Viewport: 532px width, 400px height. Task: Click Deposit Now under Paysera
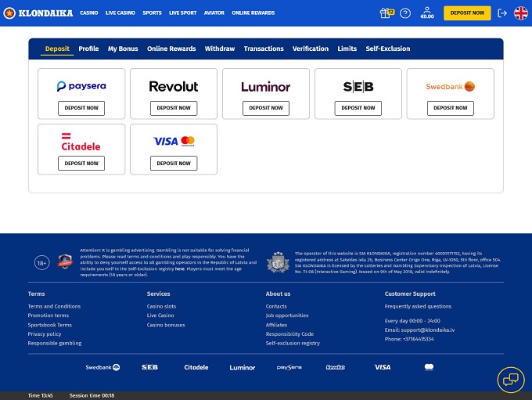pos(81,108)
